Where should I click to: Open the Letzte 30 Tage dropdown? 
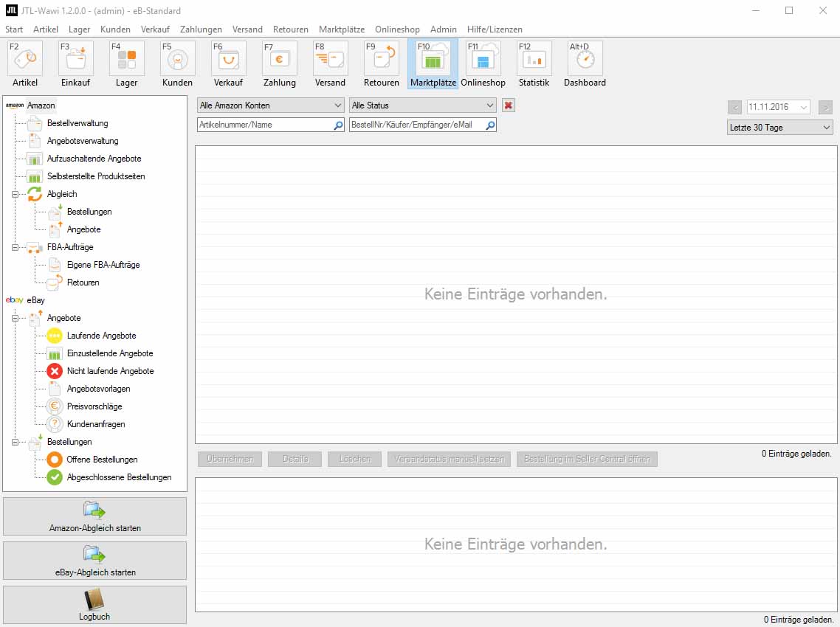pos(779,128)
